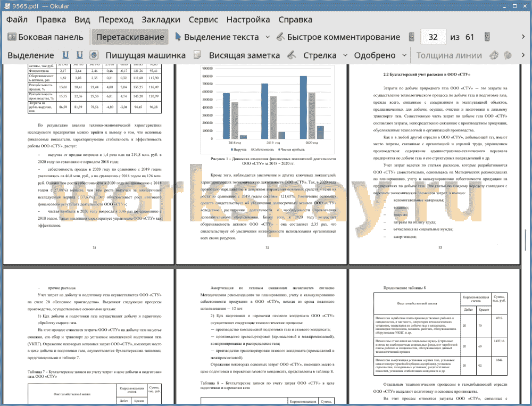Activate the Висящая заметка pop-up note tool
Screen dimensions: 532x406
point(244,55)
